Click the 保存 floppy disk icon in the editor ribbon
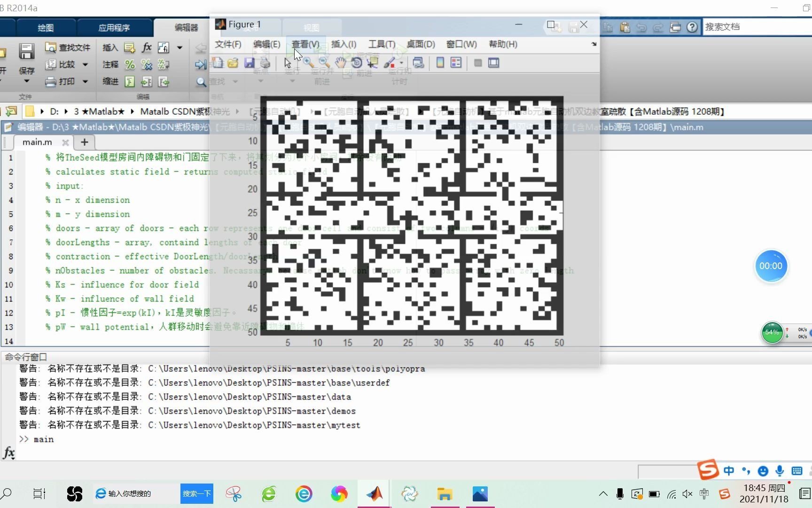 [x=26, y=51]
